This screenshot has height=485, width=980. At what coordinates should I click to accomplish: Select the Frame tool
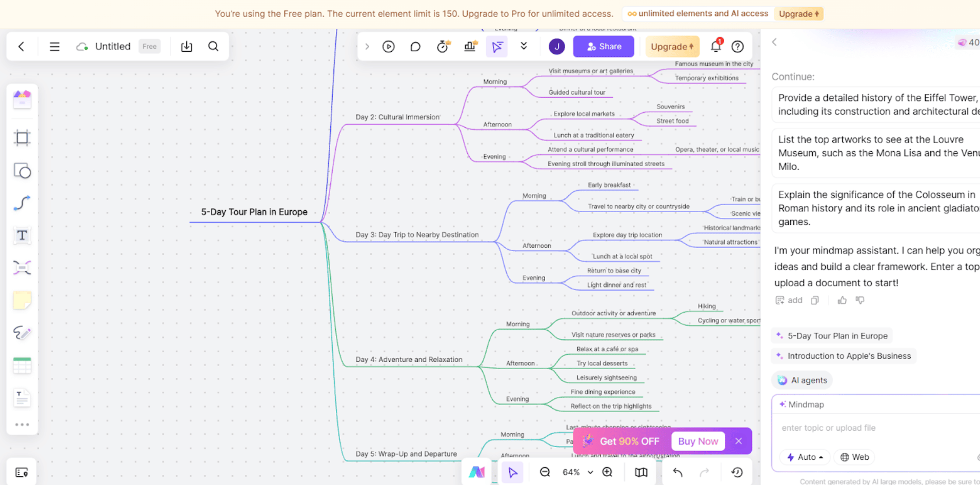coord(22,138)
